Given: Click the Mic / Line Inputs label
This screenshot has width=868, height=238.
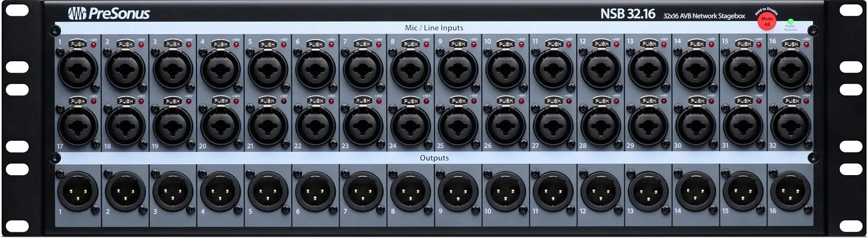Looking at the screenshot, I should tap(434, 28).
